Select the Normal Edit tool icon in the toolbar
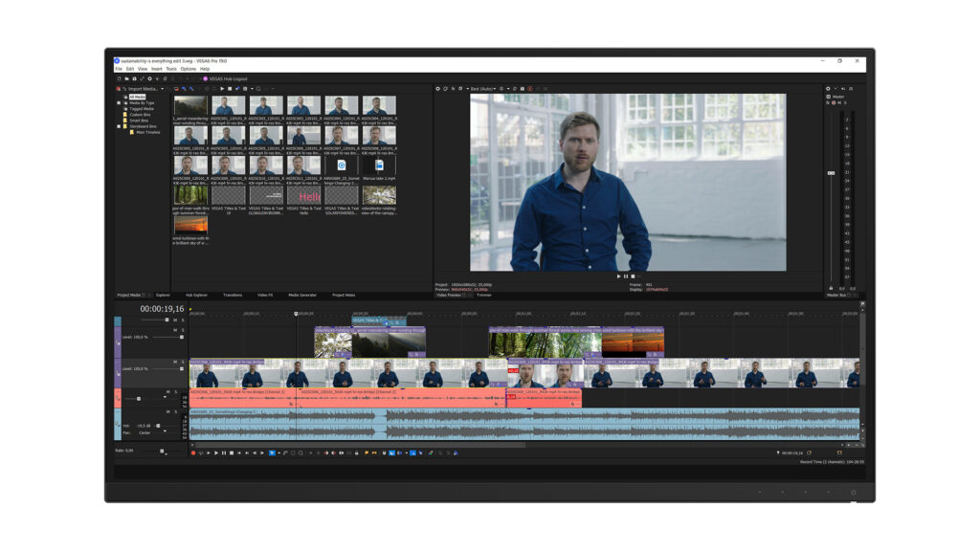Screen dimensions: 980x551 coord(271,452)
